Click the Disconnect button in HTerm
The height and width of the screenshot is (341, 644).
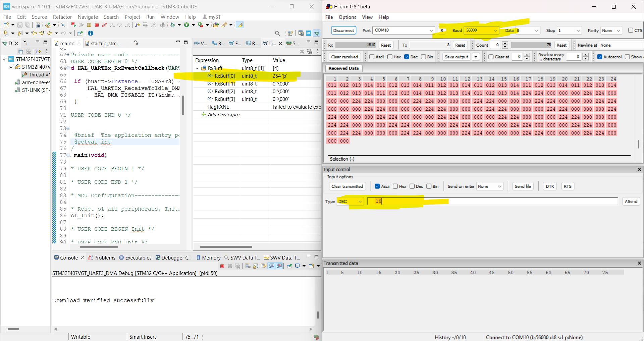pos(343,30)
